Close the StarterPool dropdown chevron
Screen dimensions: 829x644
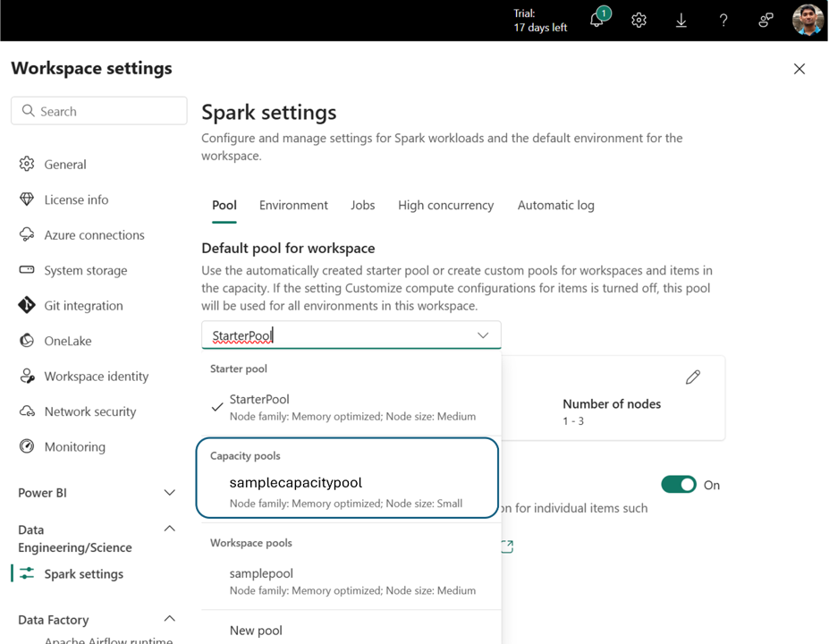tap(483, 335)
